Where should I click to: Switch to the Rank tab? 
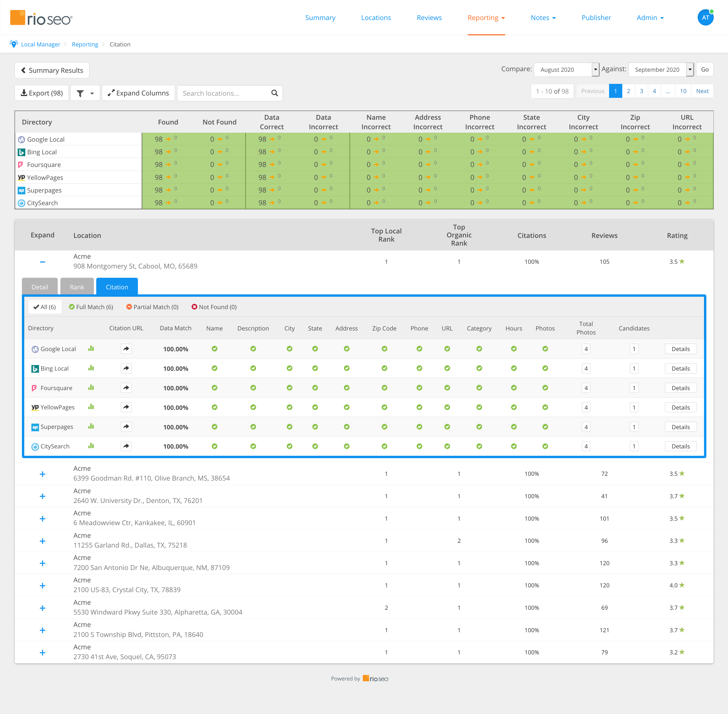tap(77, 286)
